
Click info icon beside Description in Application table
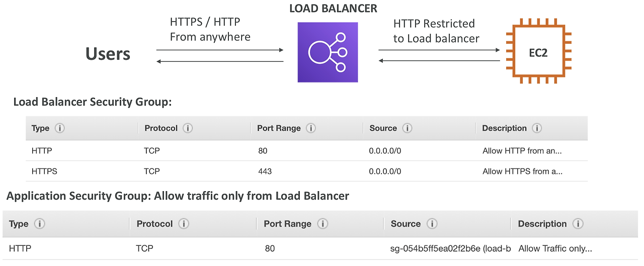tap(578, 224)
